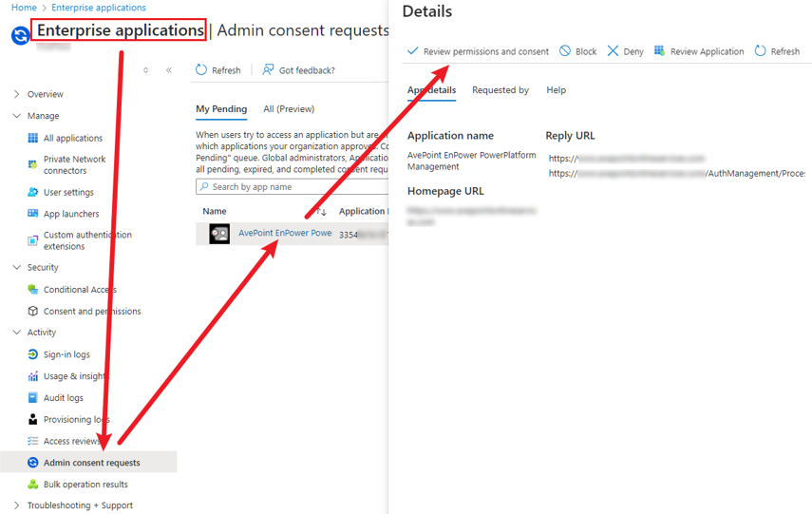Click the Application column header
The height and width of the screenshot is (514, 812).
[x=363, y=211]
